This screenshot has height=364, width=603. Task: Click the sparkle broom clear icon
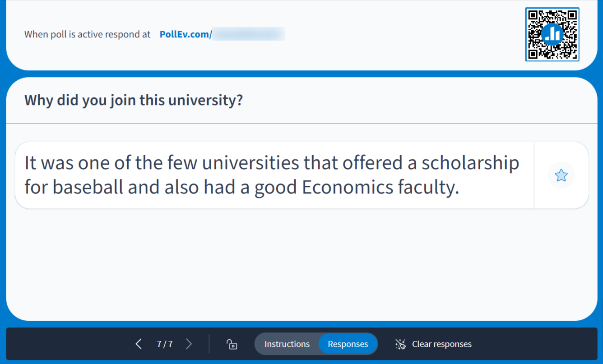tap(400, 344)
